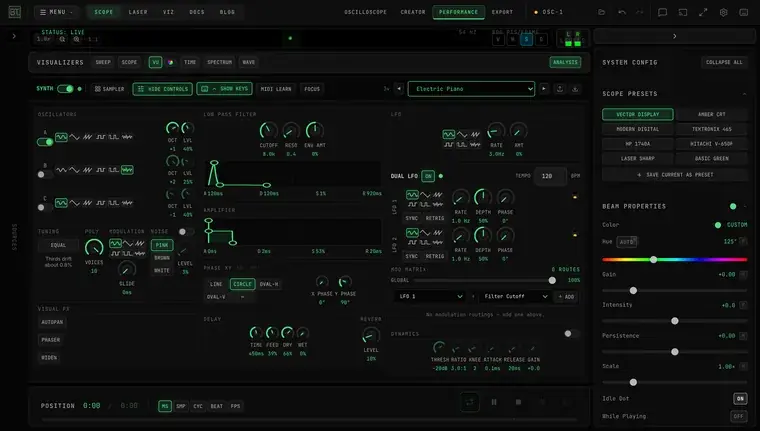Open the LFO 1 source dropdown
The image size is (760, 431).
point(430,296)
